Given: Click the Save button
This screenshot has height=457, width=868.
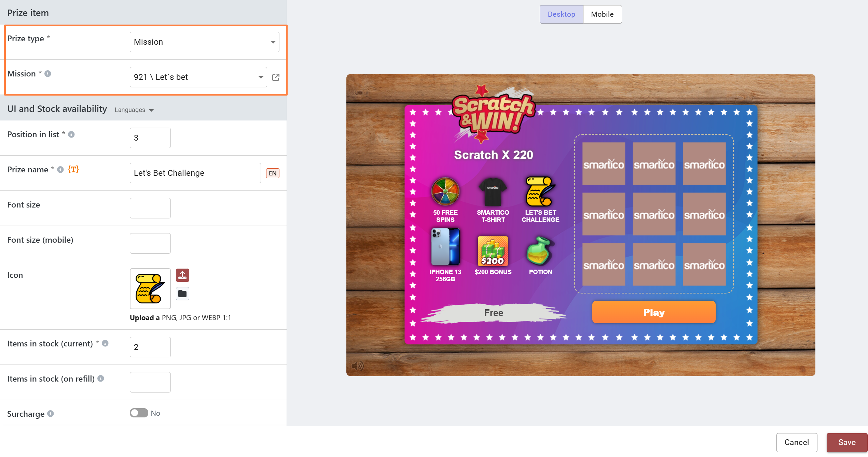Looking at the screenshot, I should point(847,442).
